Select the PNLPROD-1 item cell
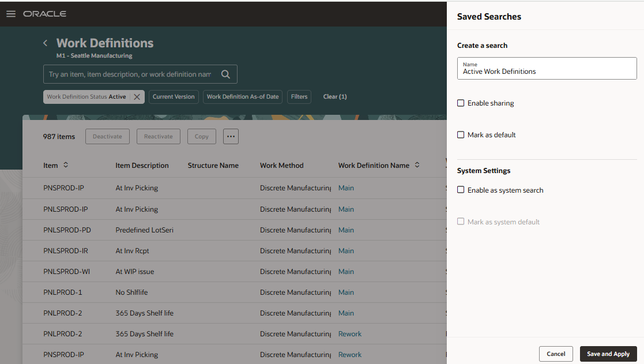Image resolution: width=644 pixels, height=364 pixels. (63, 292)
